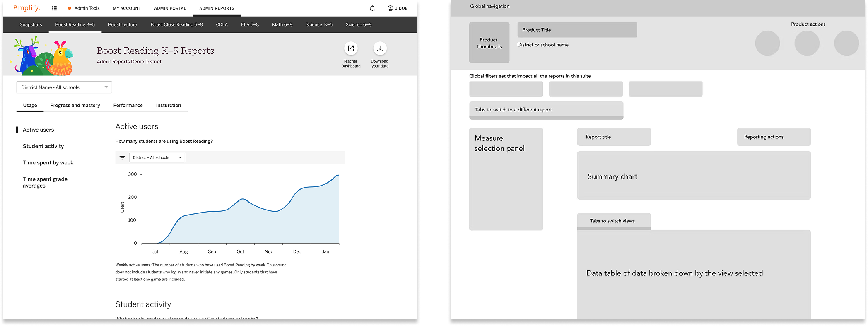Switch to the CKLA tab

pos(222,25)
